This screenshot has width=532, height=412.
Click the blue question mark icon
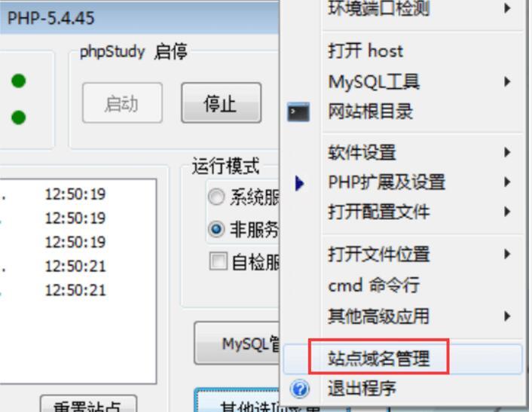[x=300, y=389]
